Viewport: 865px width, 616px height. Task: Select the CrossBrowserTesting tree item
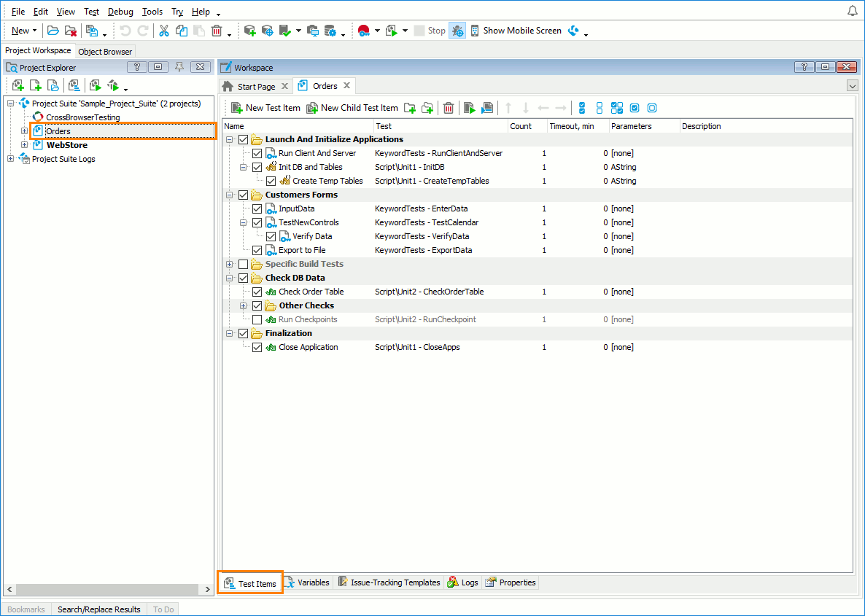pos(82,117)
